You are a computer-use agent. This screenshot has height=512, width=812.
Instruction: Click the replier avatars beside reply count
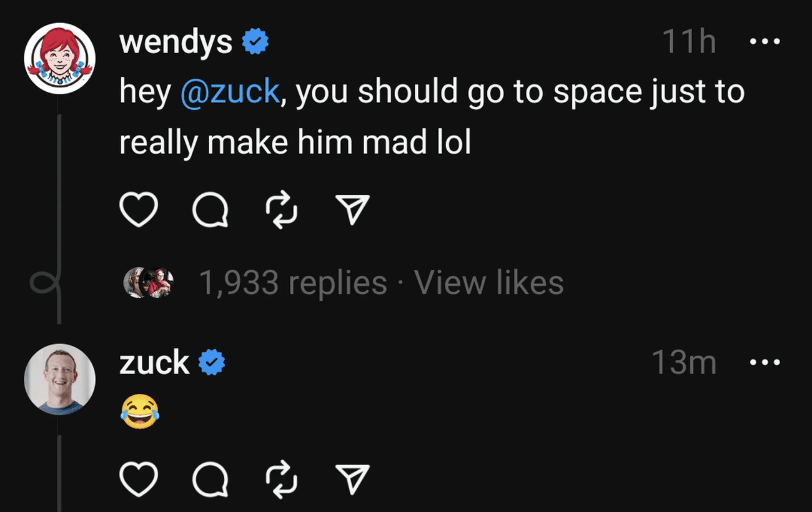[148, 283]
